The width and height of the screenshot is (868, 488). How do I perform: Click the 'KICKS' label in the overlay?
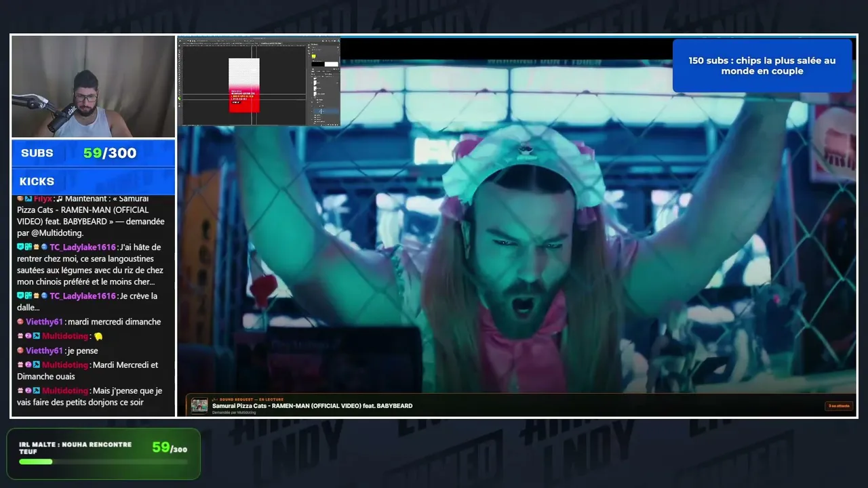tap(37, 182)
